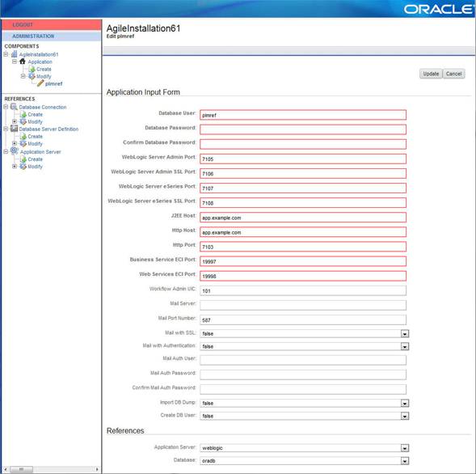Collapse the Database Connection tree node
Image resolution: width=476 pixels, height=474 pixels.
tap(6, 107)
